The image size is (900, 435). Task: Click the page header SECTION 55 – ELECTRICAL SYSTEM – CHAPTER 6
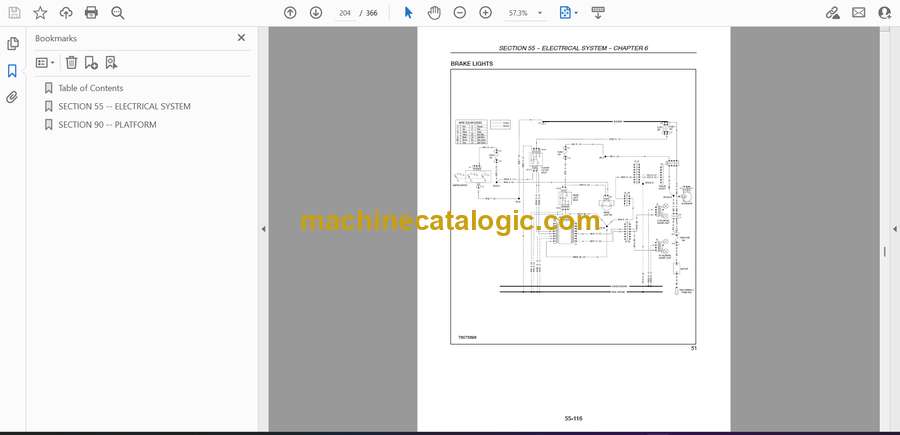pyautogui.click(x=573, y=48)
